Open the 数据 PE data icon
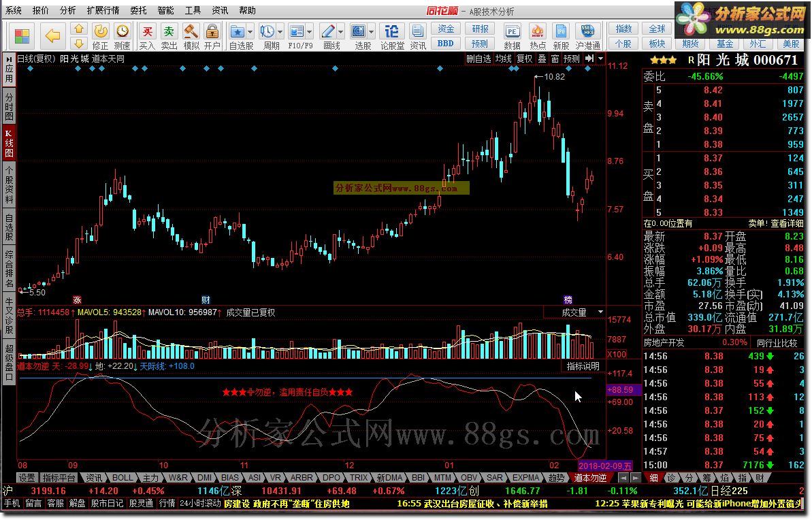Viewport: 812px width, 520px height. 512,37
